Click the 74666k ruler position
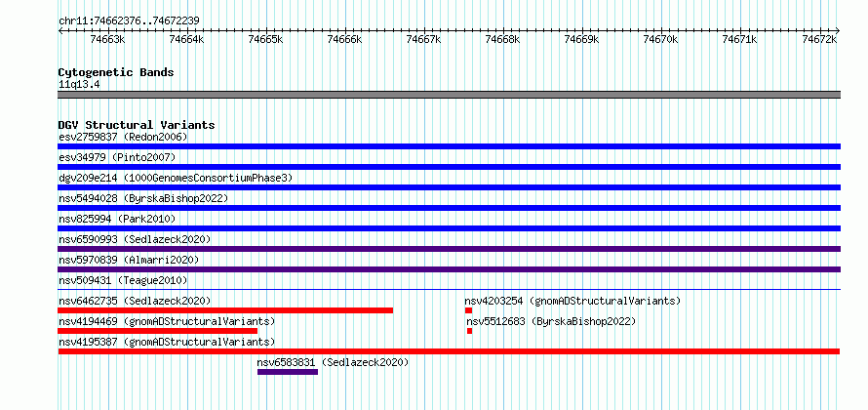The height and width of the screenshot is (410, 868). (345, 39)
